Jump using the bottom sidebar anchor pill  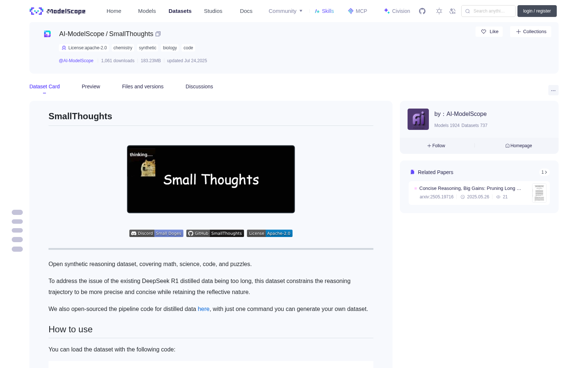[17, 249]
